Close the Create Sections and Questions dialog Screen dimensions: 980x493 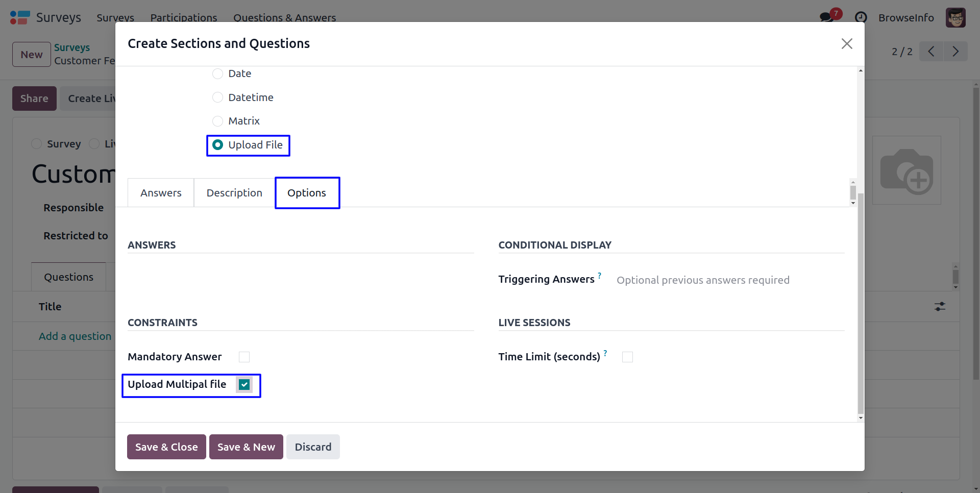click(847, 44)
